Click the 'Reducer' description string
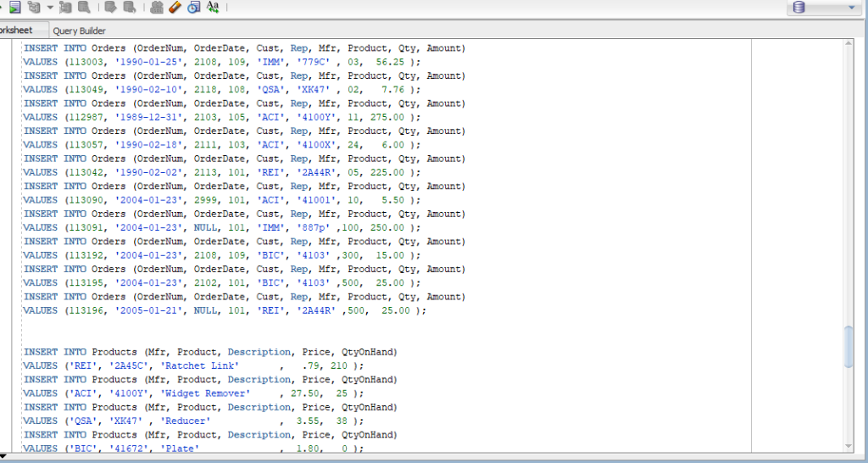 (186, 421)
